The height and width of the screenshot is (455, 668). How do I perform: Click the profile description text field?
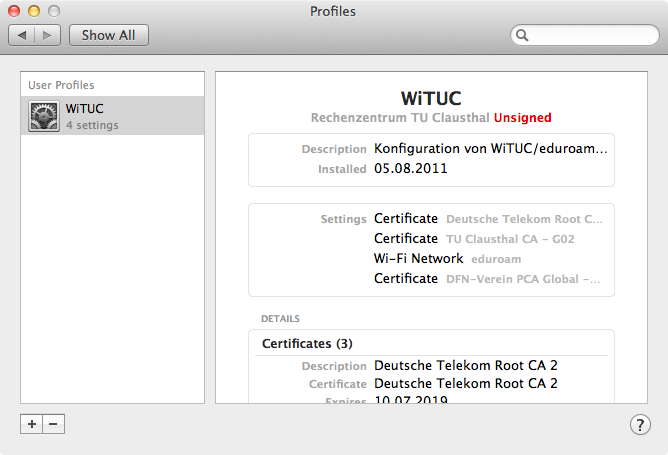pos(490,149)
